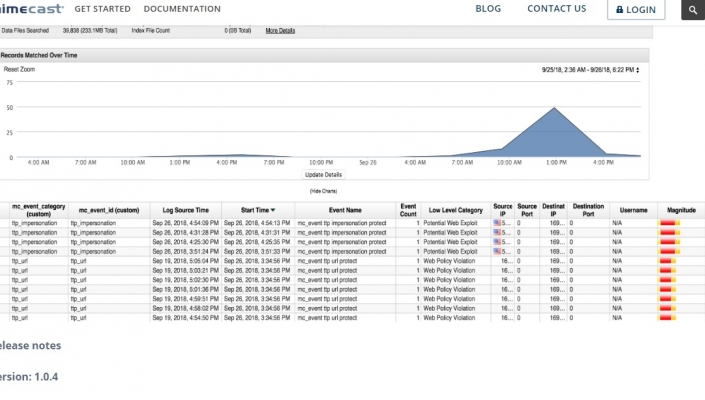The width and height of the screenshot is (705, 400).
Task: Click the Web Policy Violation cell in 5:03:21 PM row
Action: pyautogui.click(x=449, y=270)
